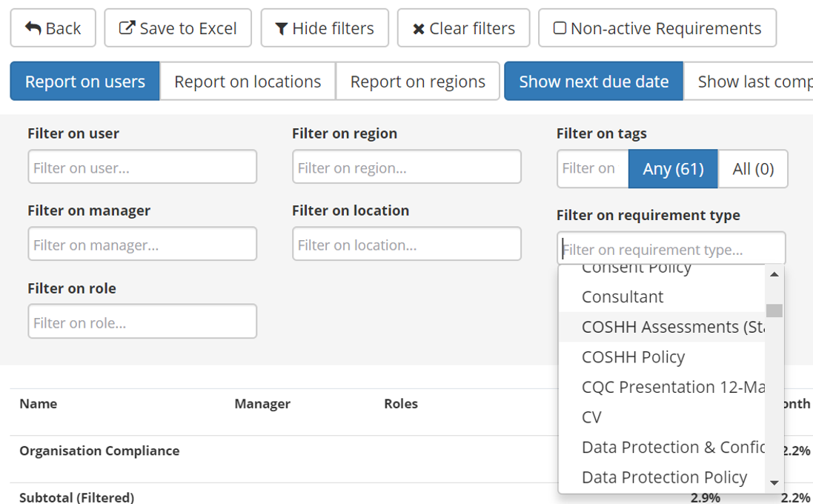The image size is (813, 504).
Task: Click the Hide filters funnel icon
Action: point(282,29)
